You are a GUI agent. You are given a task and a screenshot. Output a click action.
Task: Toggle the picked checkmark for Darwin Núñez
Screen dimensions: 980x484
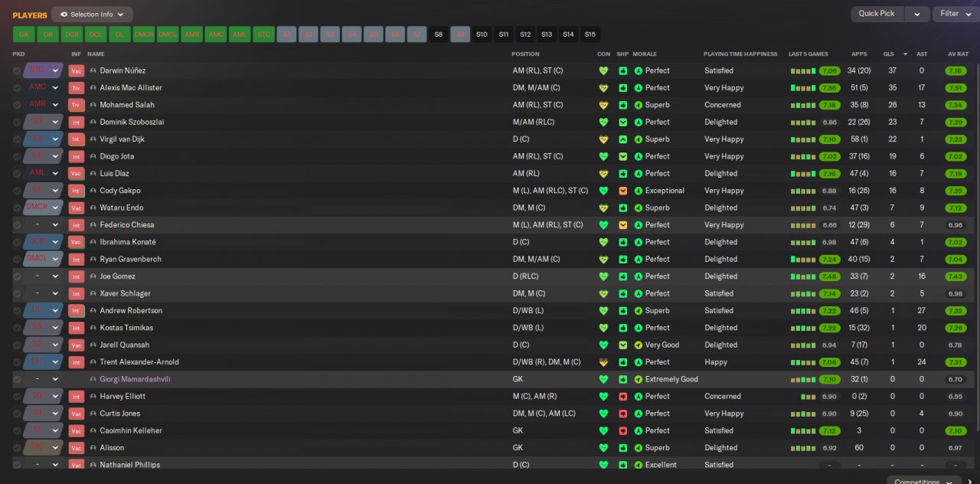pos(17,70)
